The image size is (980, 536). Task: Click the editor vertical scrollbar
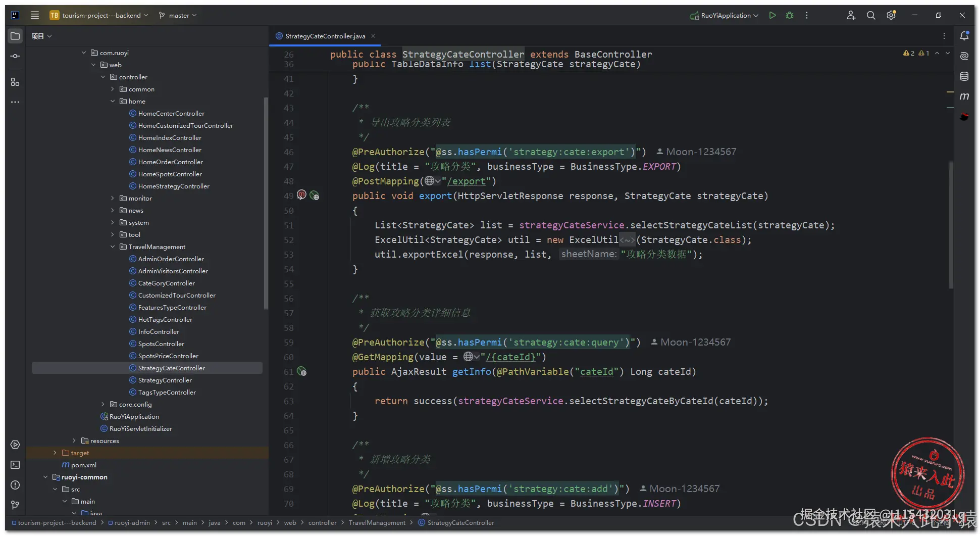[951, 225]
